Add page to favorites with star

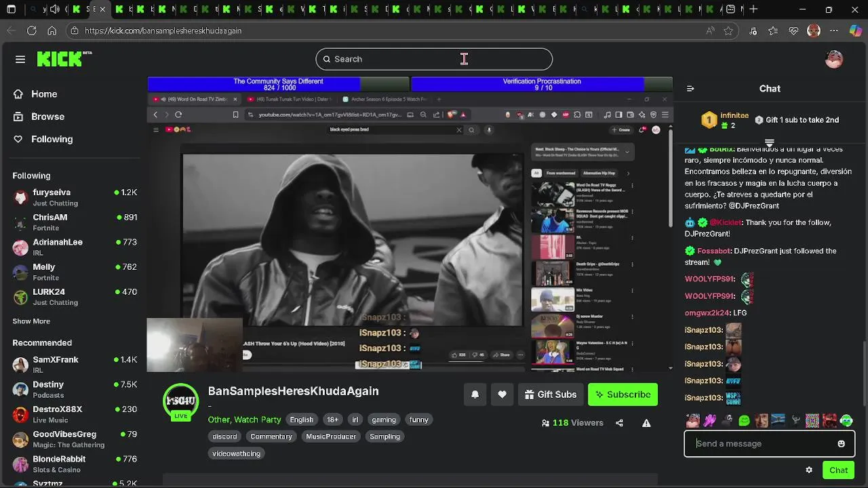tap(728, 30)
